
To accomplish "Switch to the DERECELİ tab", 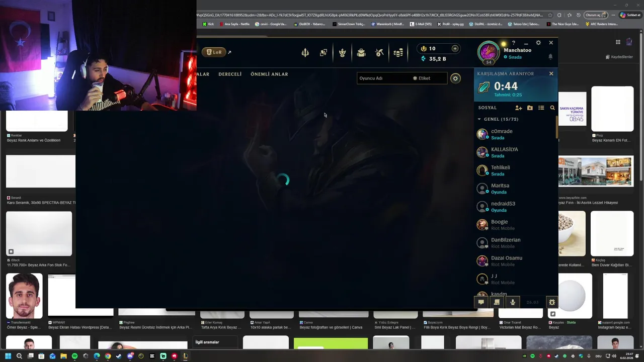I will pyautogui.click(x=230, y=74).
